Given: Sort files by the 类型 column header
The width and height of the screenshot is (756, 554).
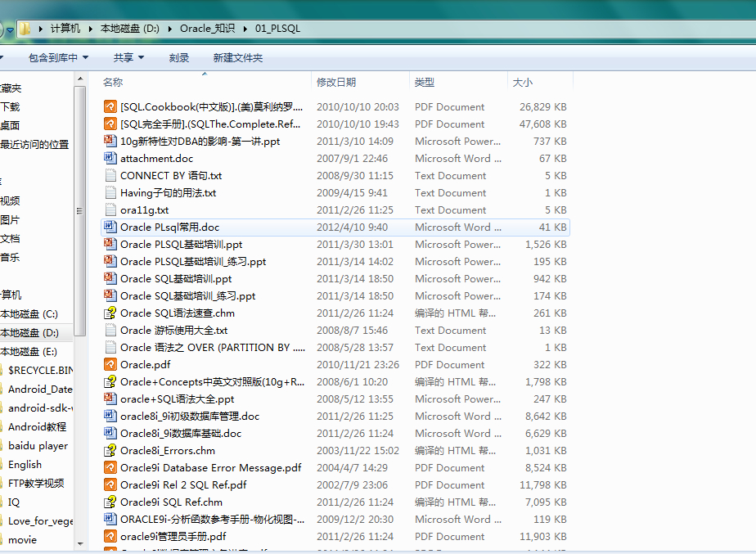Looking at the screenshot, I should click(x=425, y=82).
